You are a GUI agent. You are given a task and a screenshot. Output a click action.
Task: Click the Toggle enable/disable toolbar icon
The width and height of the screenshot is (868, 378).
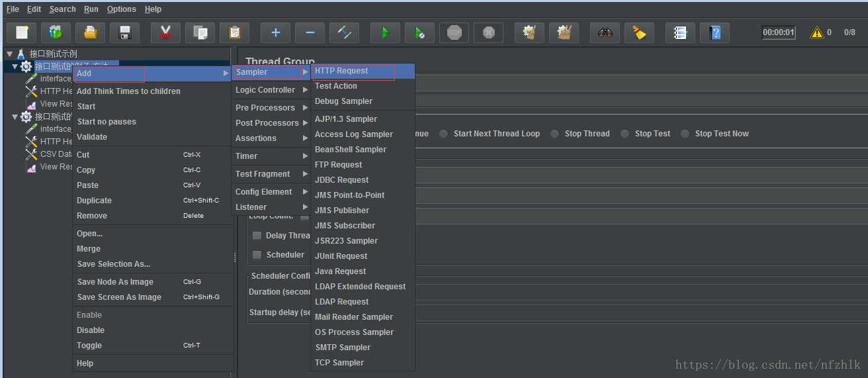pos(344,32)
